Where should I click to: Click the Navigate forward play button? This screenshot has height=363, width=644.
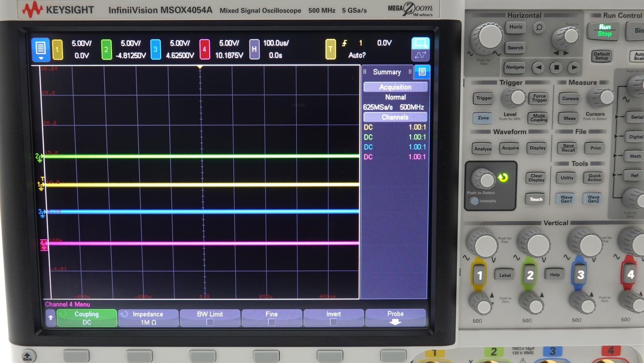(x=574, y=67)
